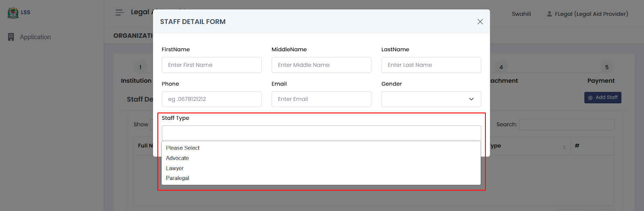Image resolution: width=644 pixels, height=211 pixels.
Task: Click the LSS coat of arms logo
Action: click(x=13, y=13)
